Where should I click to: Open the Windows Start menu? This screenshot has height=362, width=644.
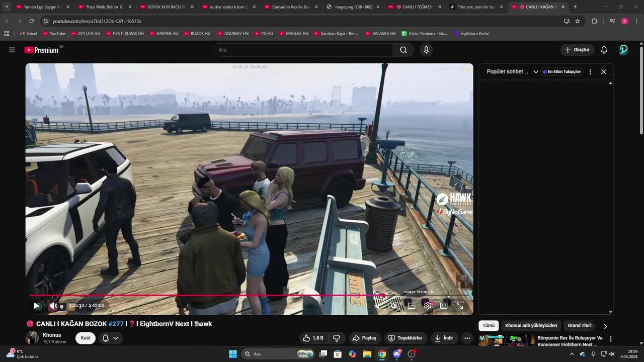233,354
